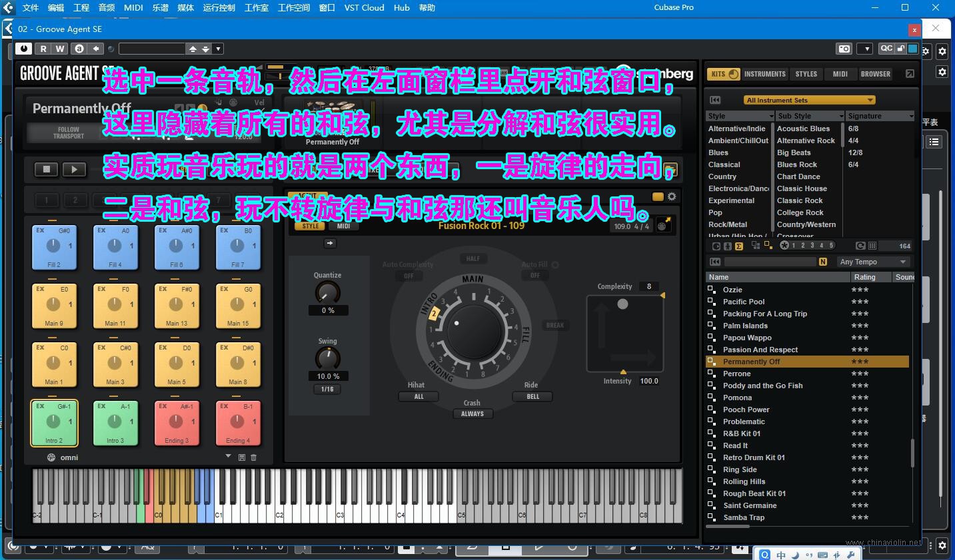Toggle the plugin power button
Image resolution: width=955 pixels, height=560 pixels.
click(x=23, y=49)
